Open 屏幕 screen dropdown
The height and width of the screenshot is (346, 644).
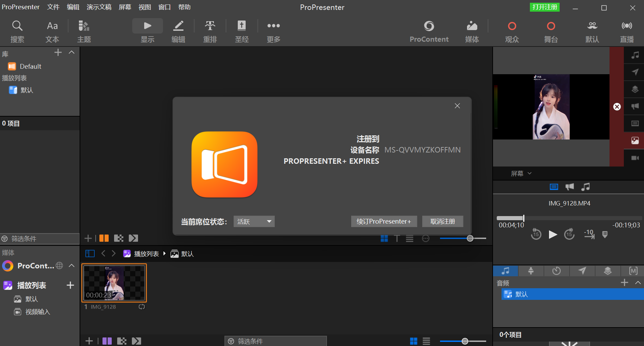pyautogui.click(x=521, y=173)
